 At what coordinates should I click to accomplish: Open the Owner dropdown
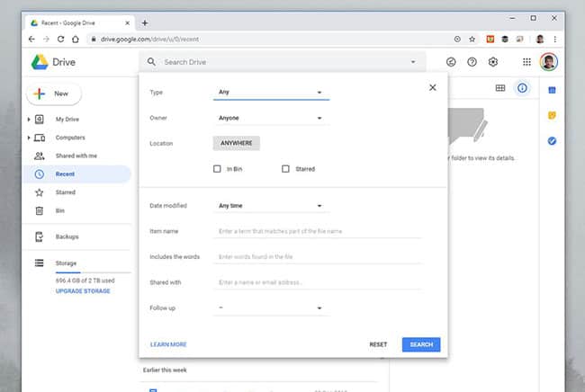271,118
